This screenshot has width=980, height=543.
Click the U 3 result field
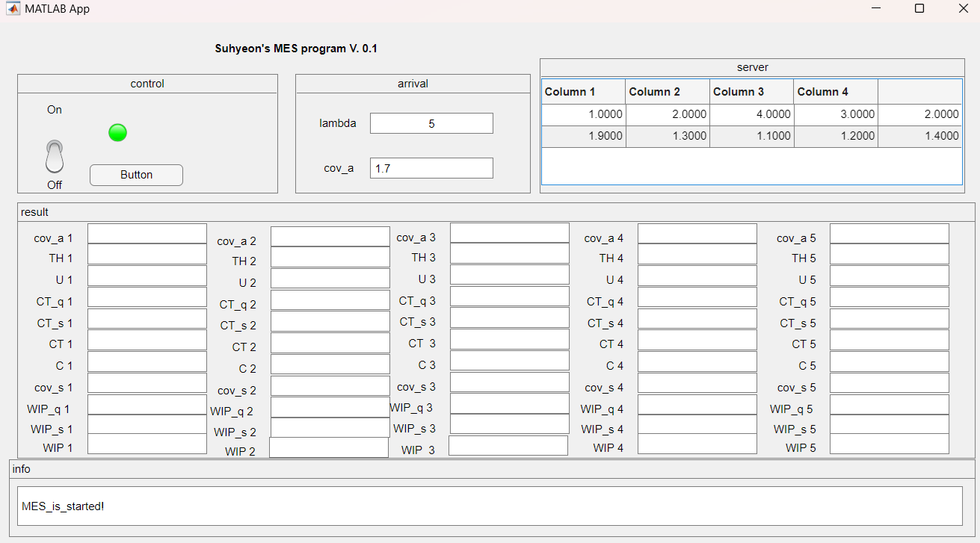tap(510, 275)
